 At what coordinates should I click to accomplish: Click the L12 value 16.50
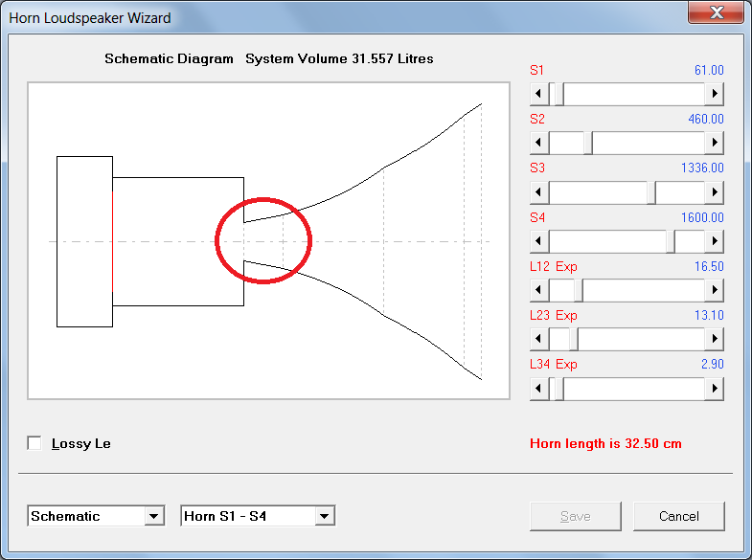709,267
